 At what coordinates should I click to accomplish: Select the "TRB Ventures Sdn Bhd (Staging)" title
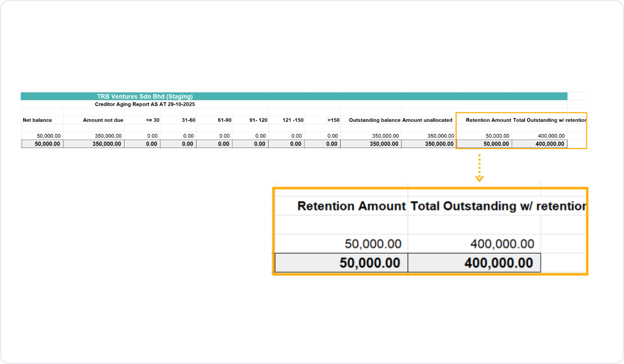click(145, 97)
